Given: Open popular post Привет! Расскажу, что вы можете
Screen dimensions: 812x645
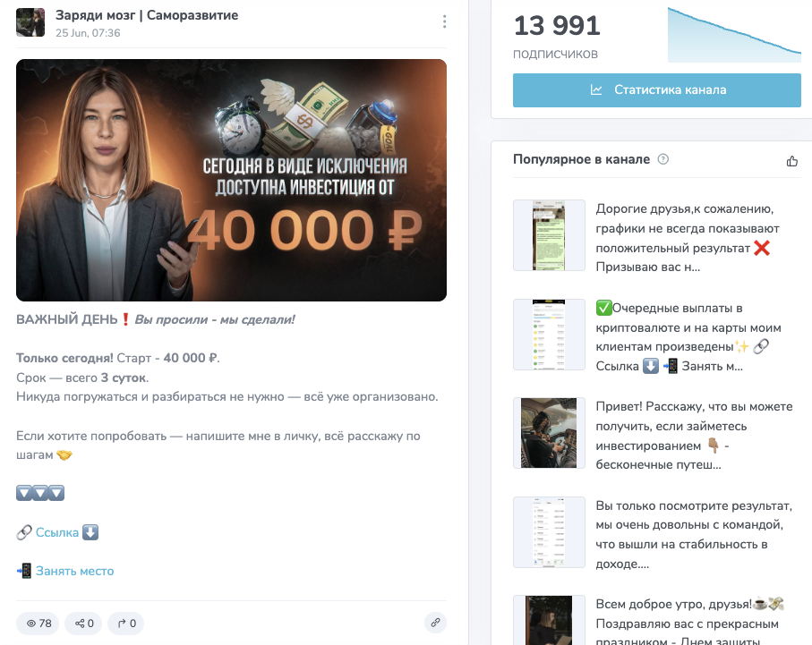Looking at the screenshot, I should coord(694,436).
